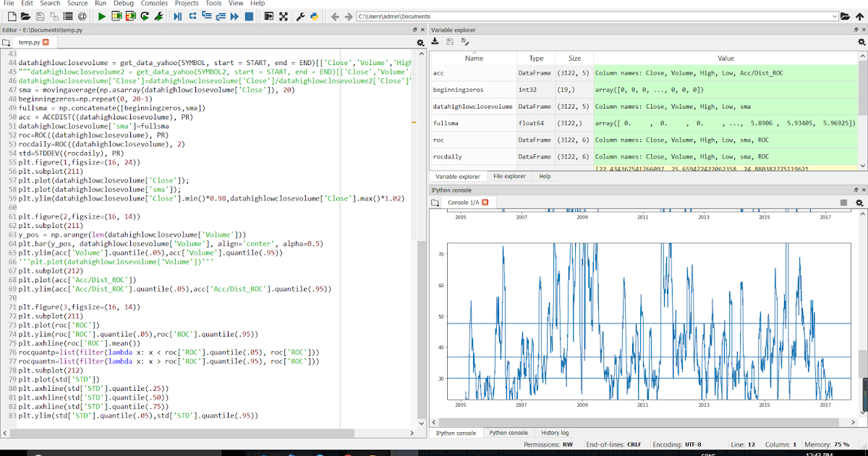The width and height of the screenshot is (868, 456).
Task: Toggle fullscreen mode with the expand arrows icon
Action: pyautogui.click(x=284, y=16)
